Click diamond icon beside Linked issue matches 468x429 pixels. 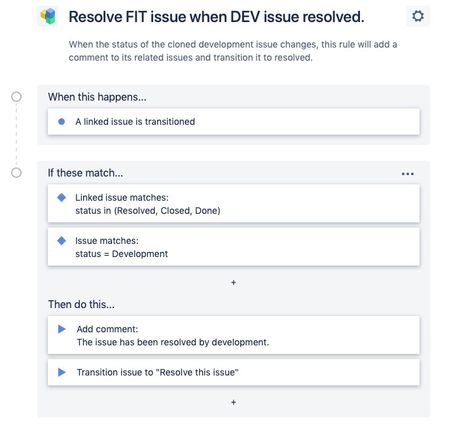(x=61, y=197)
